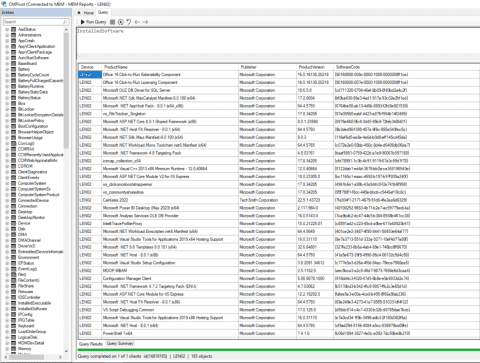Switch to the Home tab

[x=86, y=13]
